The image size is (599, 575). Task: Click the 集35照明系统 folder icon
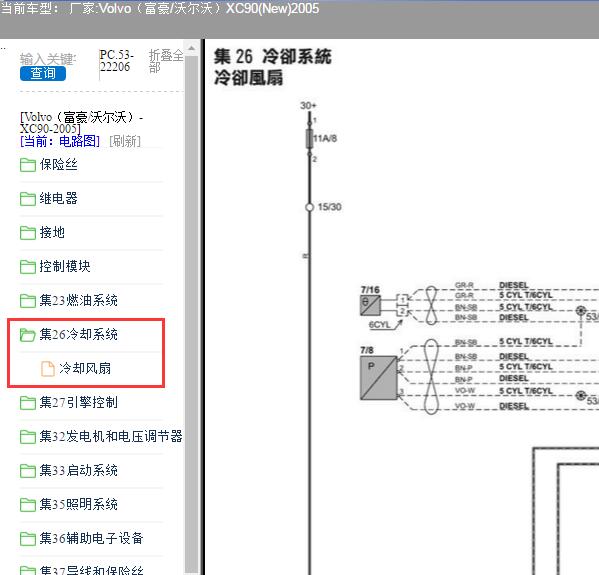tap(28, 505)
